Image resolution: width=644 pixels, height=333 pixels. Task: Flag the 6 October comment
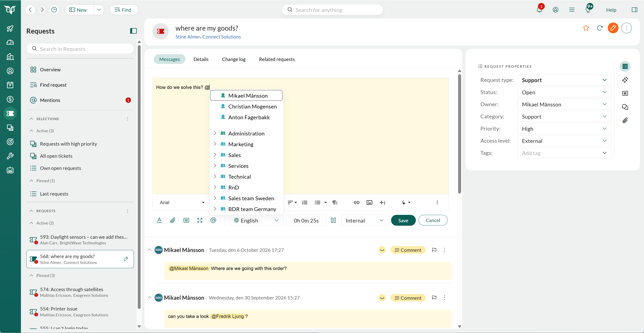(434, 250)
